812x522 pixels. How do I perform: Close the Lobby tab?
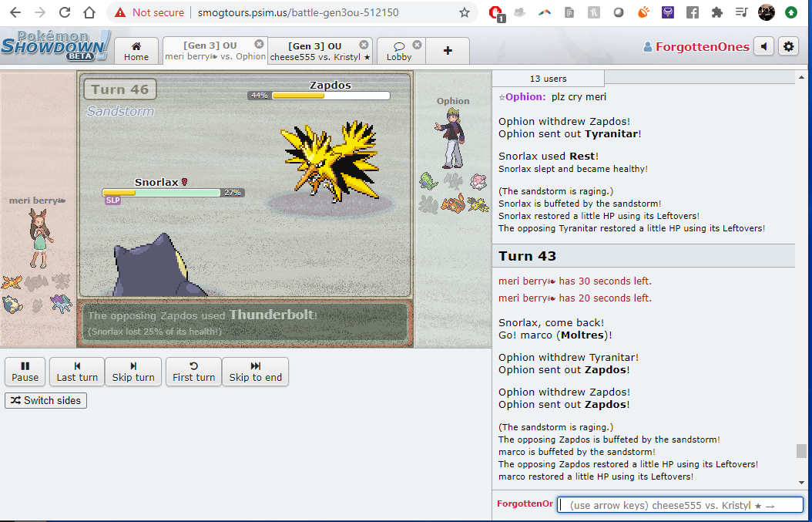click(x=417, y=45)
